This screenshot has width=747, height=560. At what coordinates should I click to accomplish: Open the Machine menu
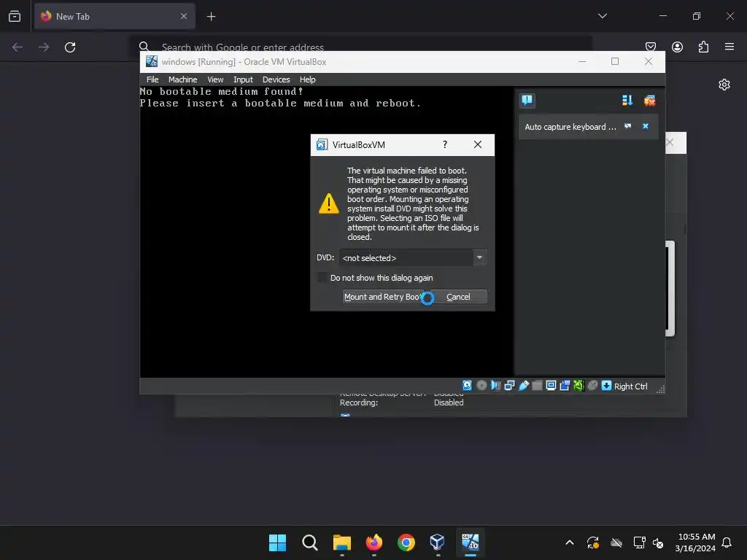[182, 79]
